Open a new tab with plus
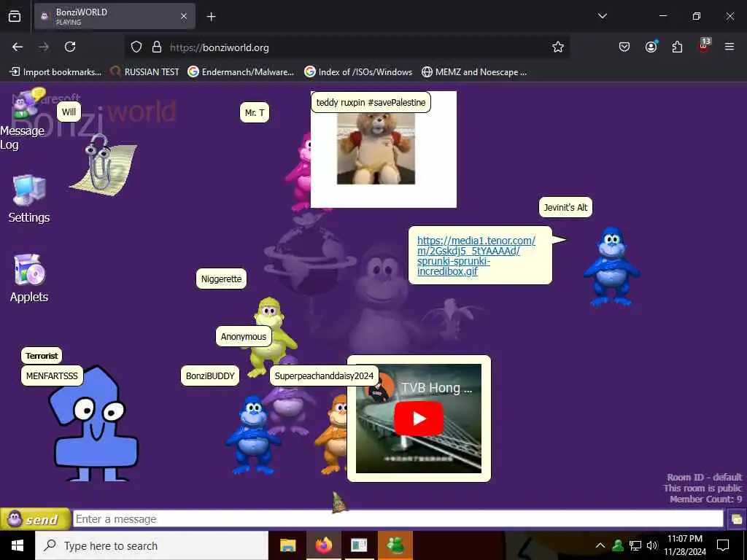 211,17
